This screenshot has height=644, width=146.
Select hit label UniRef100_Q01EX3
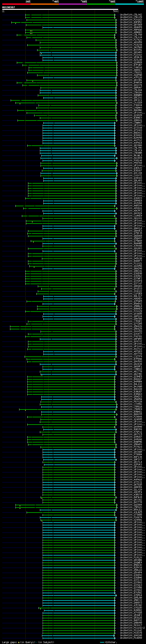coord(131,289)
